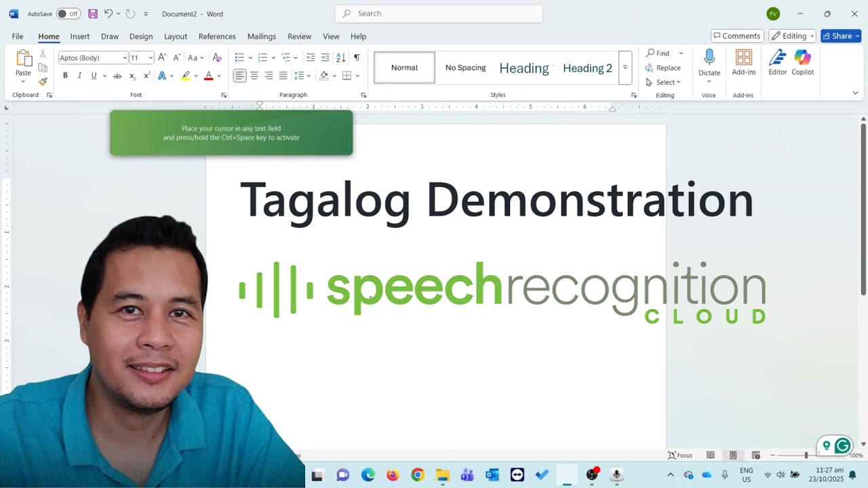Viewport: 868px width, 488px height.
Task: Toggle strikethrough formatting
Action: pos(117,76)
